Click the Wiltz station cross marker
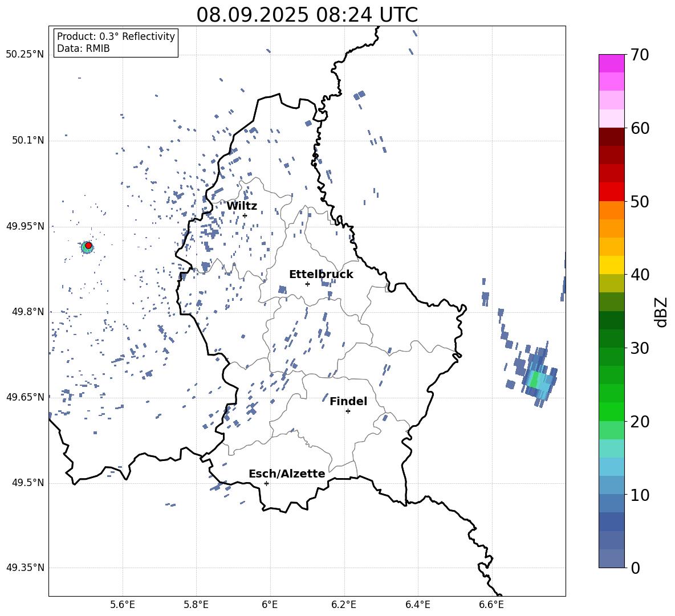 pyautogui.click(x=245, y=215)
